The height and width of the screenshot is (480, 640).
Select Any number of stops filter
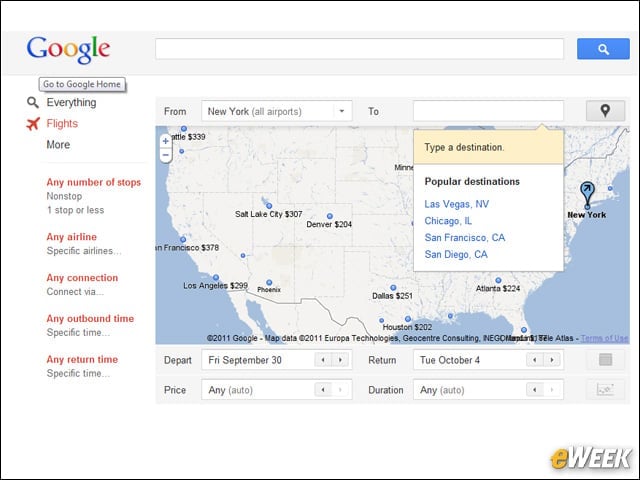click(93, 182)
